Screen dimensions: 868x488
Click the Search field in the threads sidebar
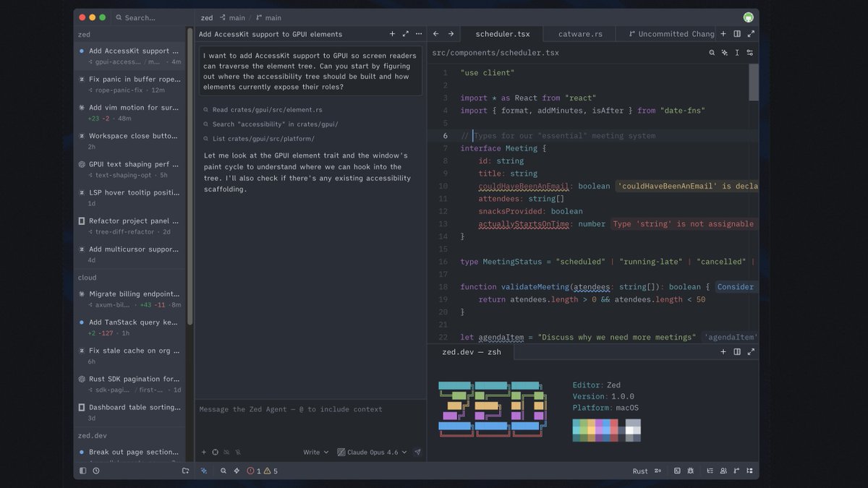click(x=150, y=17)
